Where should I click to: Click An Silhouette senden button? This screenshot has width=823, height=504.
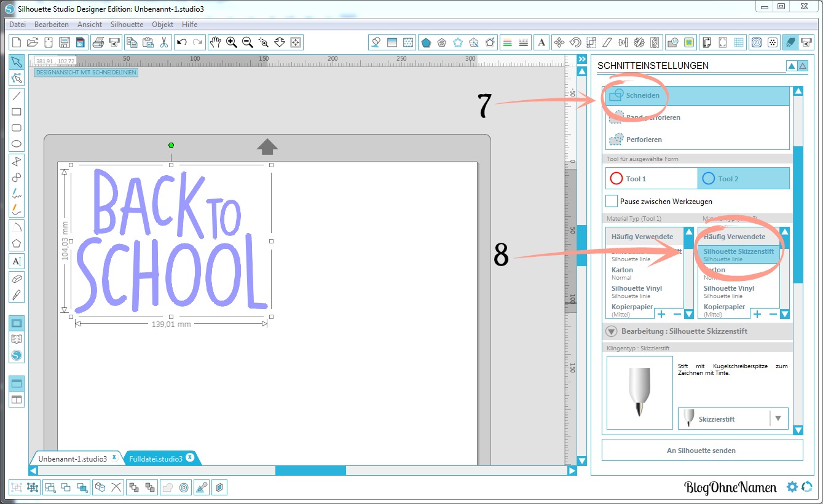click(701, 451)
